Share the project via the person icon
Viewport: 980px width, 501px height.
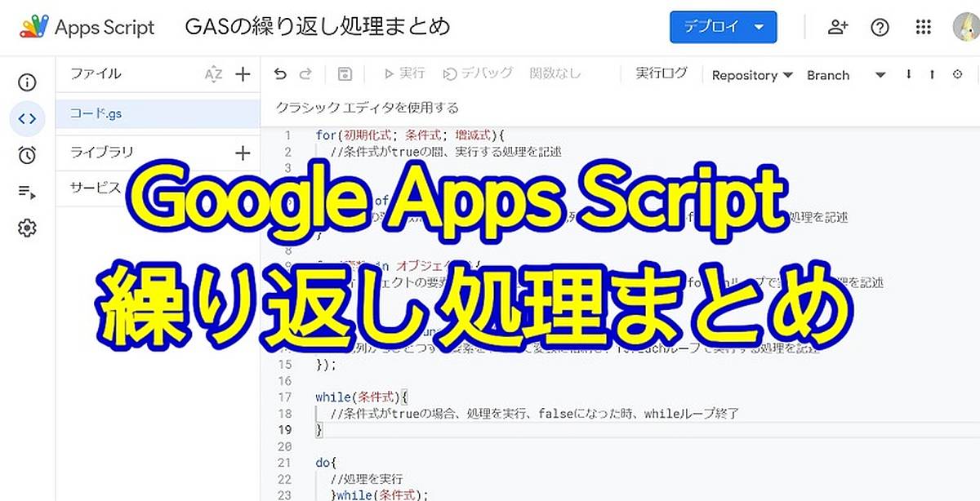tap(837, 27)
